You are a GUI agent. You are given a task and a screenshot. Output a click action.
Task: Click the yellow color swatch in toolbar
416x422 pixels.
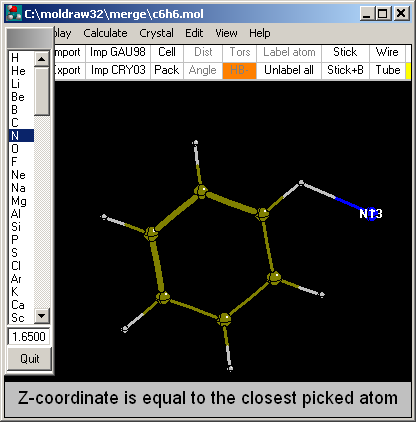408,70
